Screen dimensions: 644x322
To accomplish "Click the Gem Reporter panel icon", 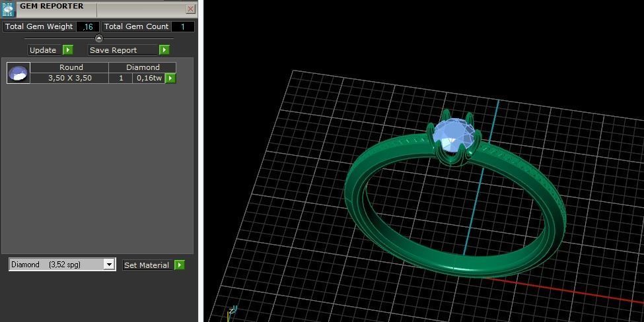I will [x=8, y=9].
